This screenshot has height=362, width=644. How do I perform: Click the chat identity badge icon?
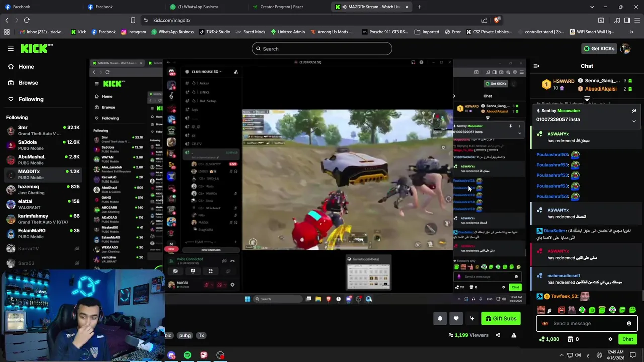tap(545, 323)
